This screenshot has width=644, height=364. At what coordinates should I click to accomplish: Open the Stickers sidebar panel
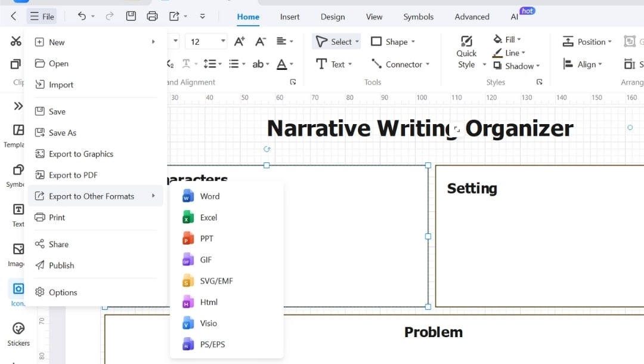(18, 334)
